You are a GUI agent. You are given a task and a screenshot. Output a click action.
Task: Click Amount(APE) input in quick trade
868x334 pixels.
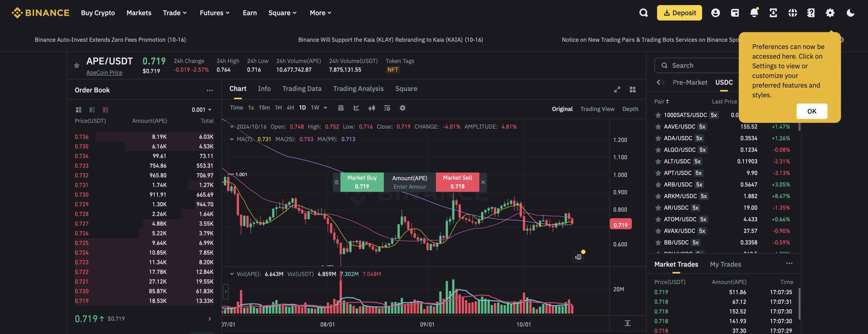coord(410,187)
